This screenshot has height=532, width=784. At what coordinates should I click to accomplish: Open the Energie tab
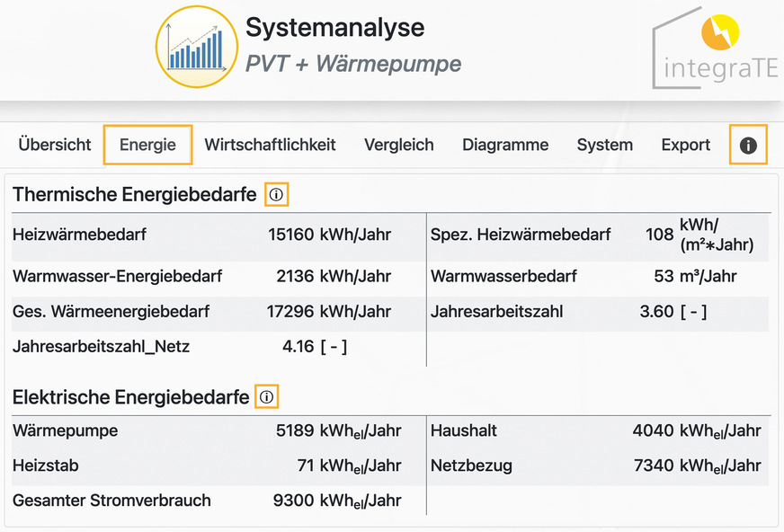[147, 145]
